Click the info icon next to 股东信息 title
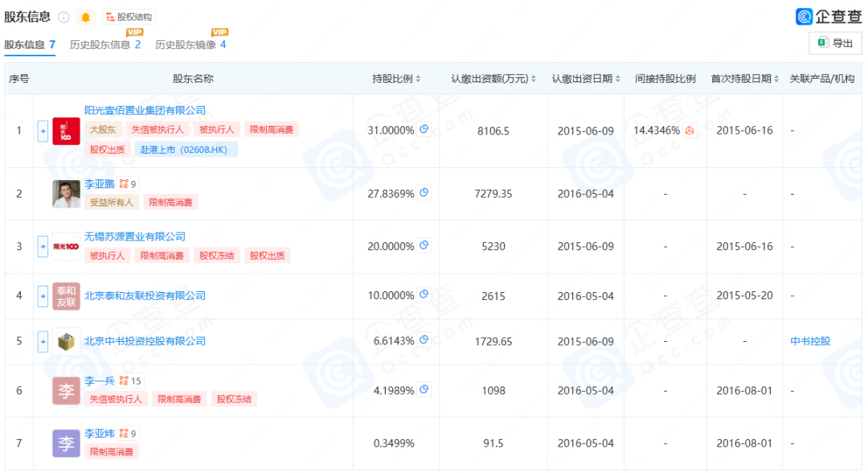Screen dimensions: 868x473 [63, 17]
